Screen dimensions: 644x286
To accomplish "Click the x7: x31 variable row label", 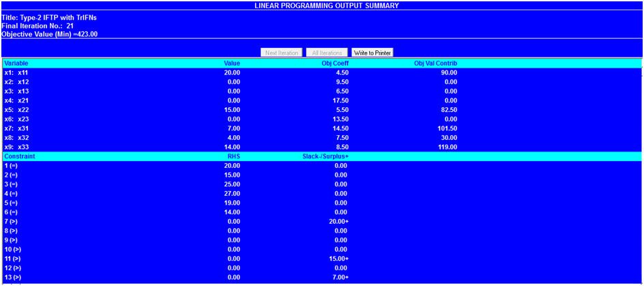I will coord(17,128).
